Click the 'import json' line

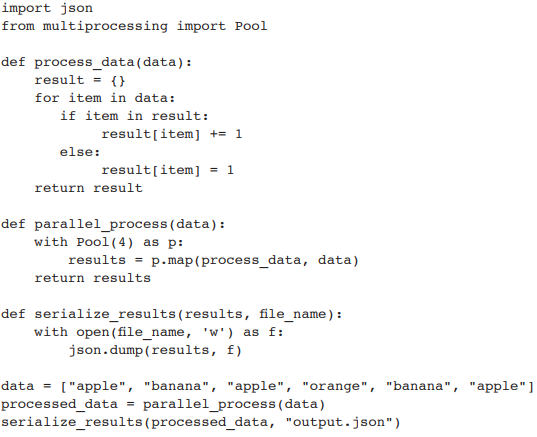[x=47, y=8]
